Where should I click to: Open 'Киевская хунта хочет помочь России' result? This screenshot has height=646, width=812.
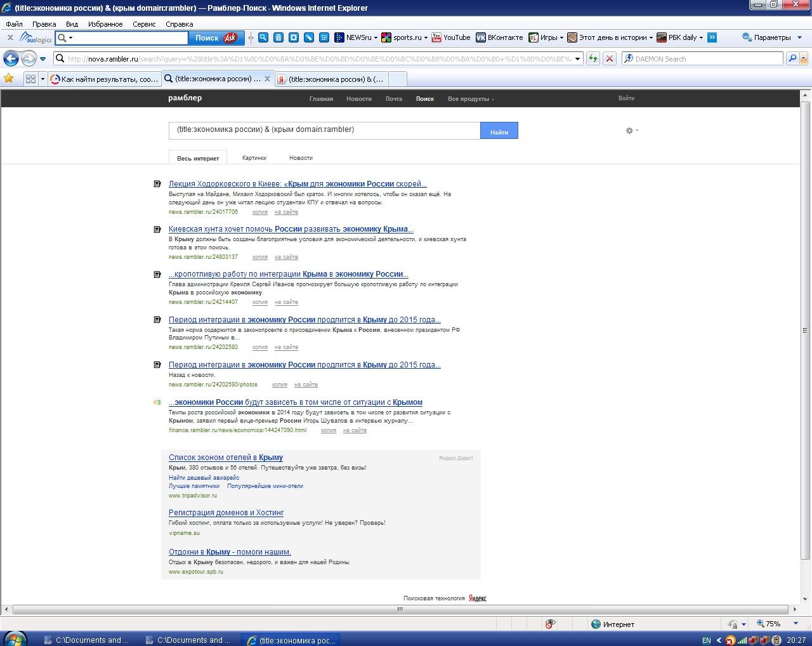291,229
